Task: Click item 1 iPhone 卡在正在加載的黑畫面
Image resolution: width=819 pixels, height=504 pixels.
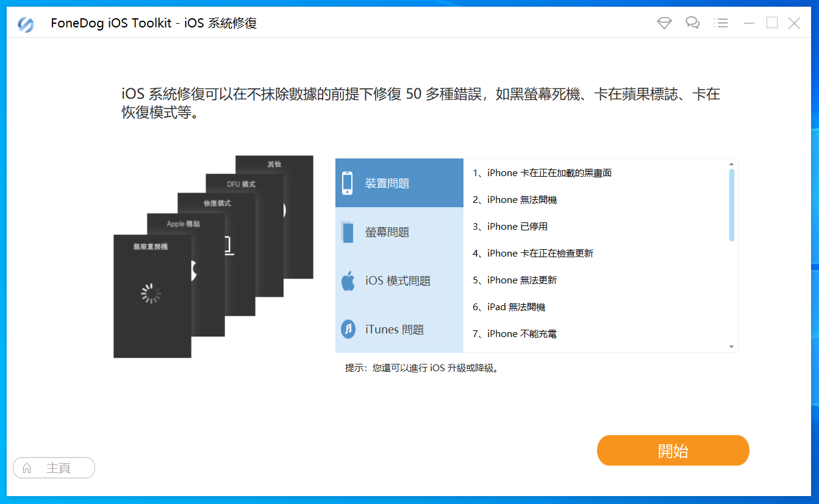Action: point(542,173)
